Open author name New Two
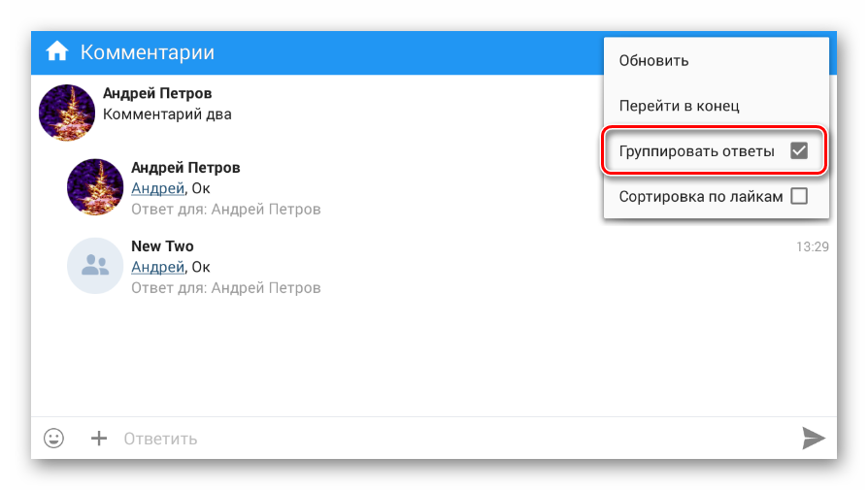The image size is (868, 490). pyautogui.click(x=162, y=246)
